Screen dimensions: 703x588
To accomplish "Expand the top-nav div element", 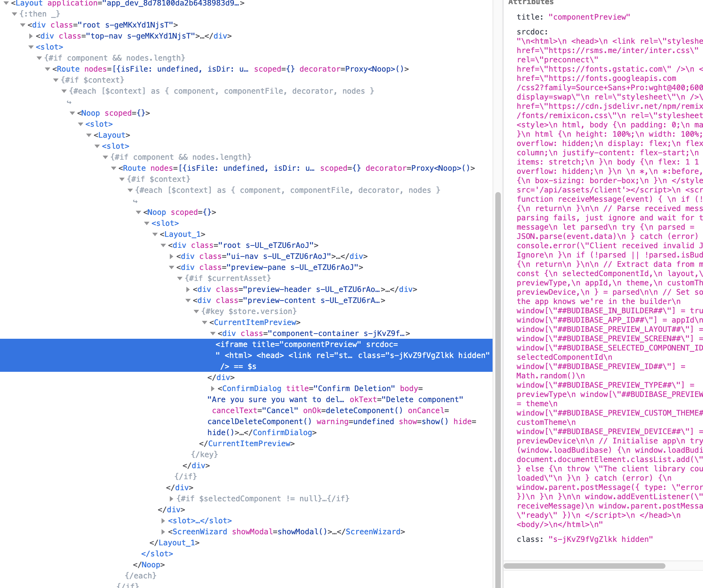I will pos(30,36).
